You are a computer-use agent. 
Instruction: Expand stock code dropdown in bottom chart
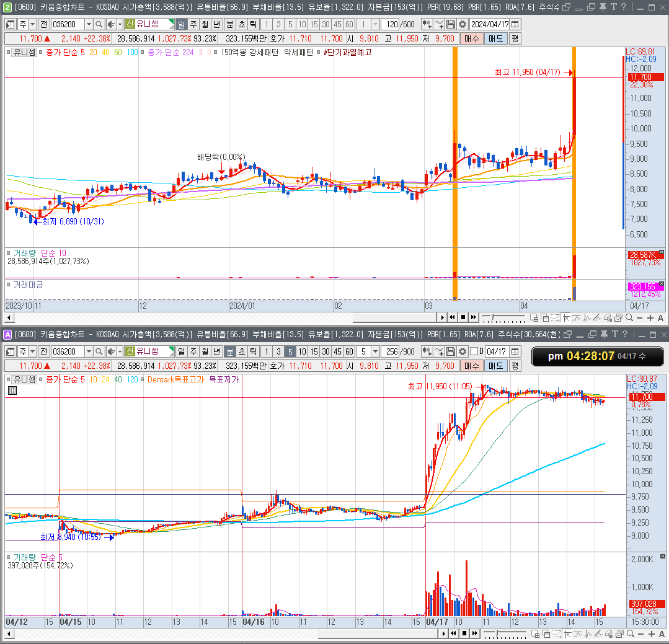pos(89,351)
